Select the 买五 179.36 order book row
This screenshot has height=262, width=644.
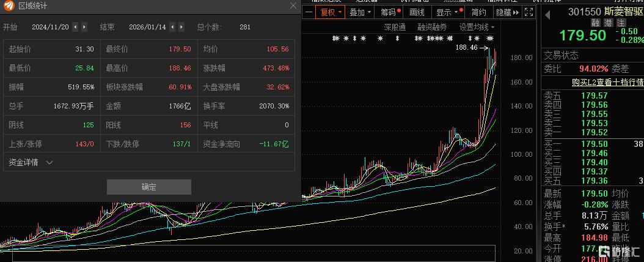pyautogui.click(x=592, y=180)
